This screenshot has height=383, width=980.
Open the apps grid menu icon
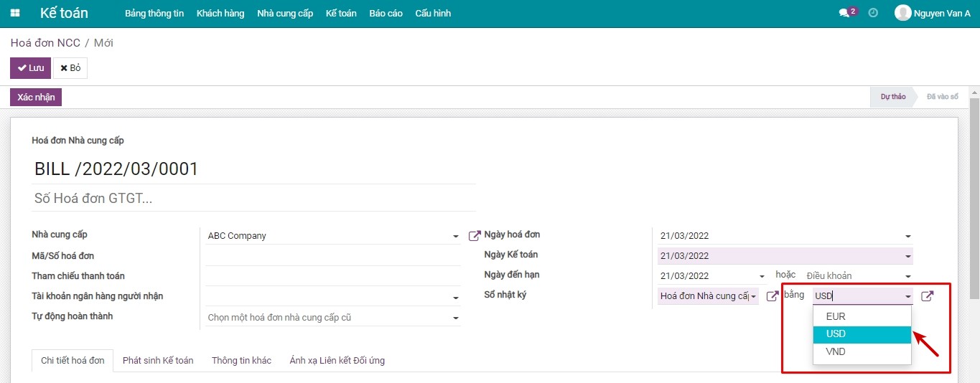(15, 14)
